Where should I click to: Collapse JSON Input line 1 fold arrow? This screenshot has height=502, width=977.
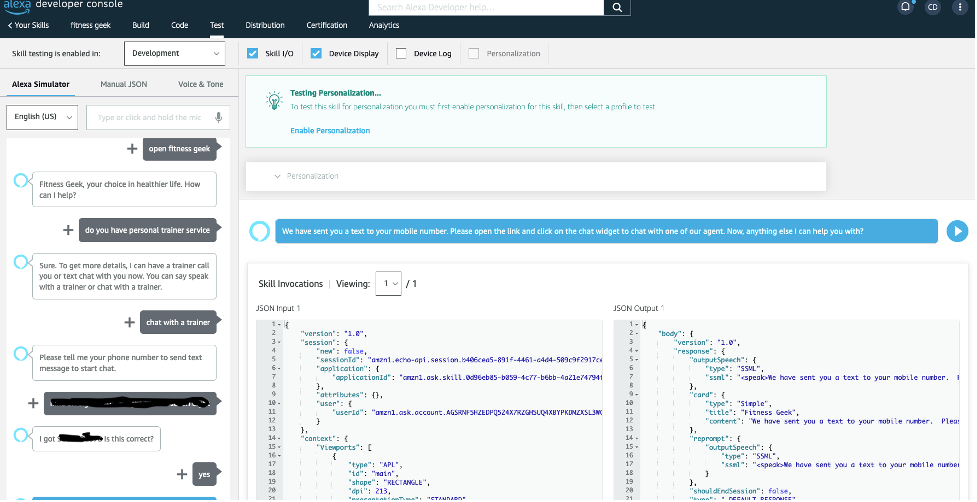[280, 324]
